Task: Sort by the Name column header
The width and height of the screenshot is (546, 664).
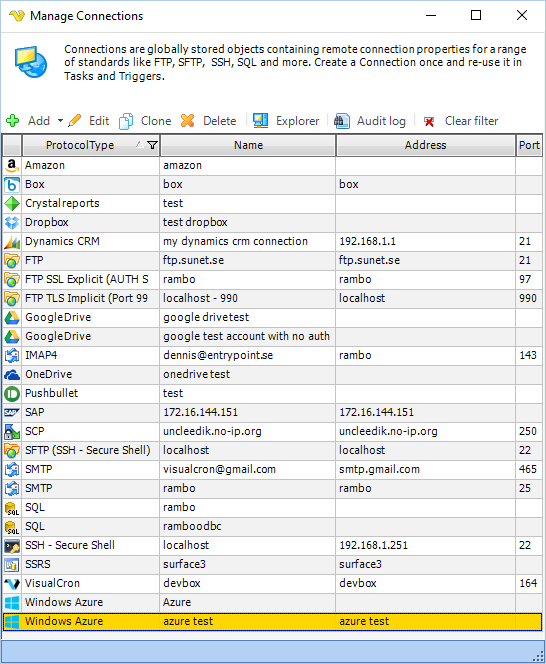Action: click(248, 145)
